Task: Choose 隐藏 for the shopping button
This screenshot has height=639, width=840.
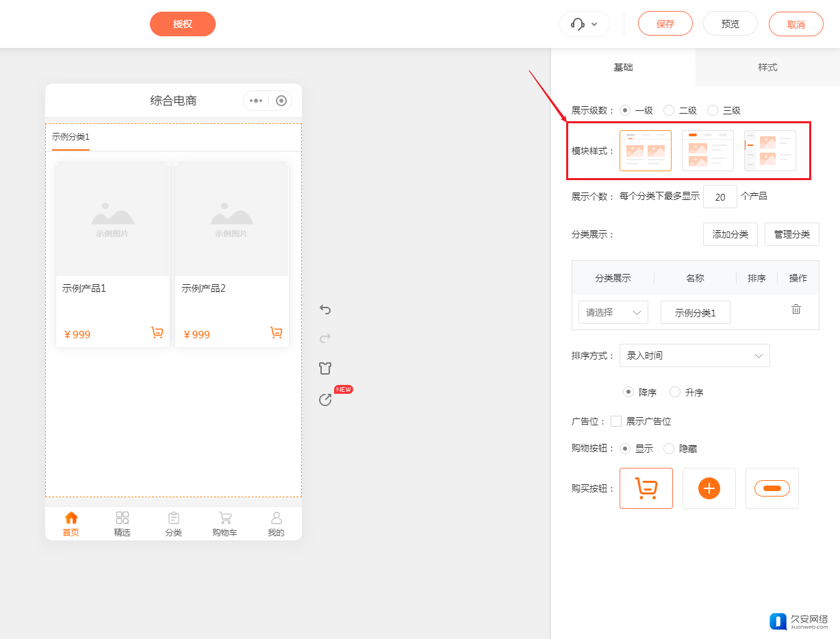Action: coord(669,449)
